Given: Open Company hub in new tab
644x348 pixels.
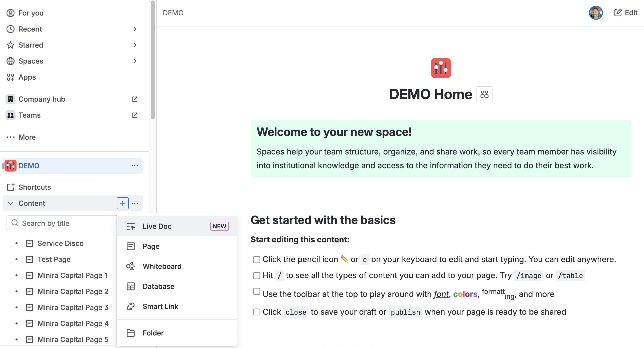Looking at the screenshot, I should (135, 99).
